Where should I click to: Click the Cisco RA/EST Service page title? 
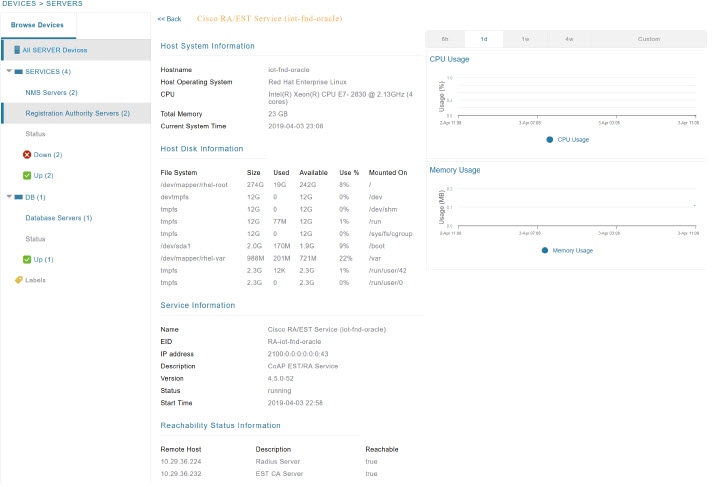(270, 19)
